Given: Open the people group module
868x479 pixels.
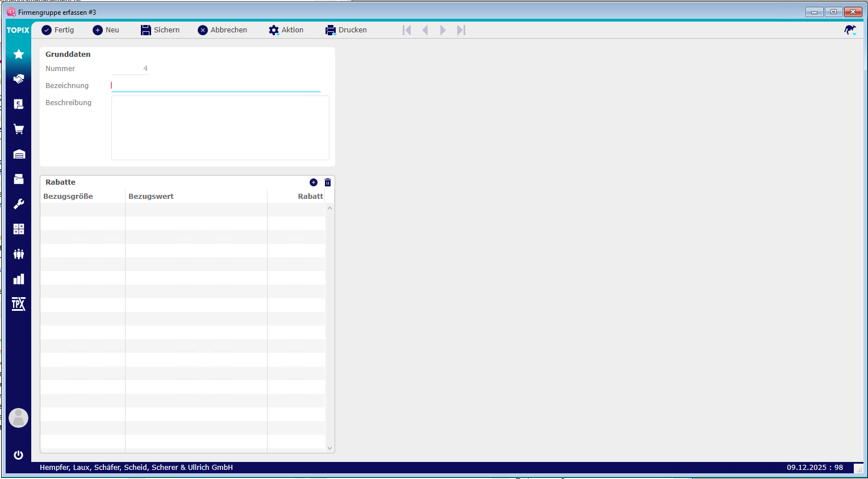Looking at the screenshot, I should 19,254.
